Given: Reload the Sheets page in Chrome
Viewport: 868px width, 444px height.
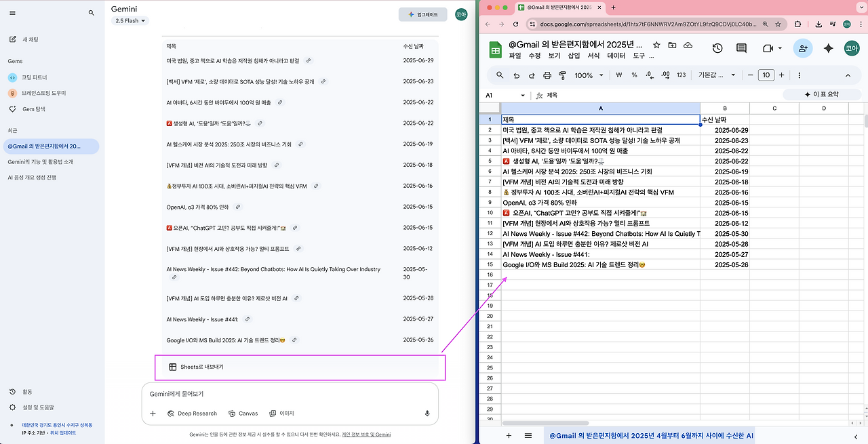Looking at the screenshot, I should tap(516, 24).
